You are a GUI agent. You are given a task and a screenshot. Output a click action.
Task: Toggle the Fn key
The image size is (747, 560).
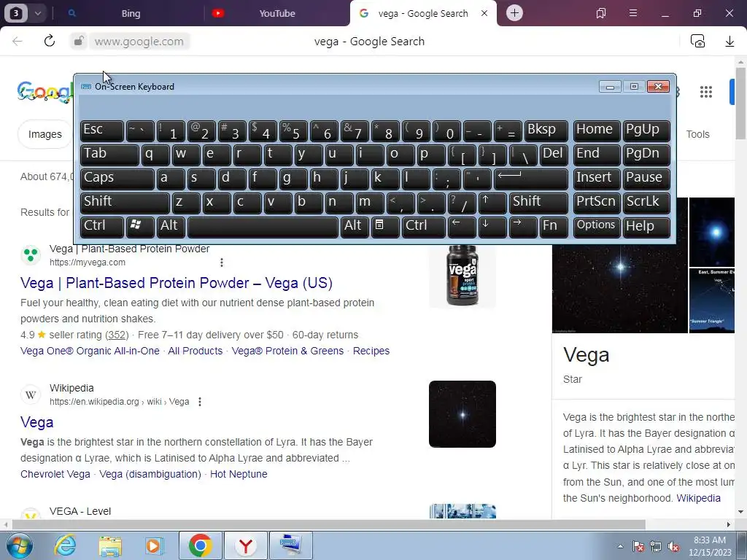[554, 227]
